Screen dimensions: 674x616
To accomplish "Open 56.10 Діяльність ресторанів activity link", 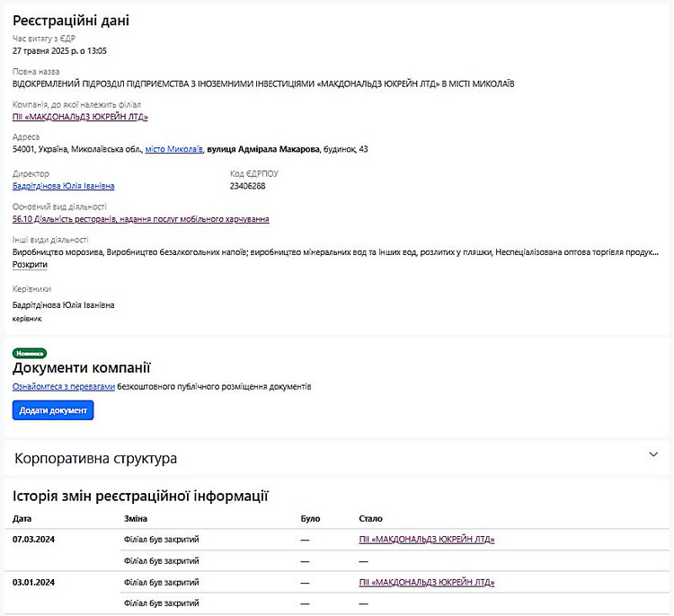I will click(141, 218).
